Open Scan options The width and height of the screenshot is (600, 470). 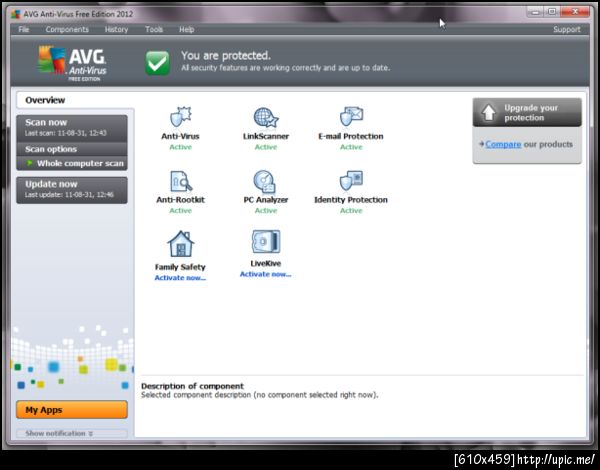pos(72,149)
